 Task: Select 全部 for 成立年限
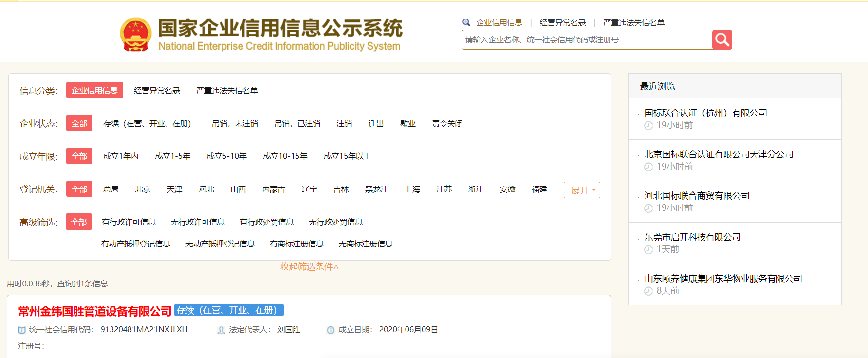click(x=79, y=156)
